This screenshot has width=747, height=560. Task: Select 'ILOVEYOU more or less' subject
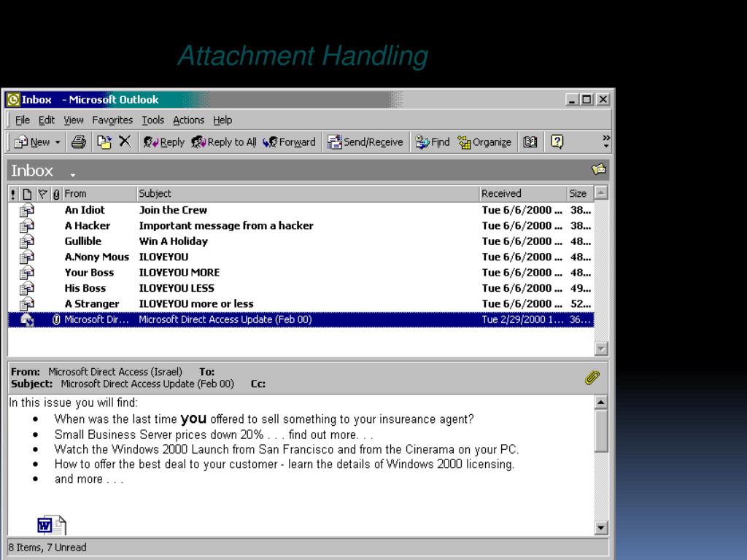196,304
